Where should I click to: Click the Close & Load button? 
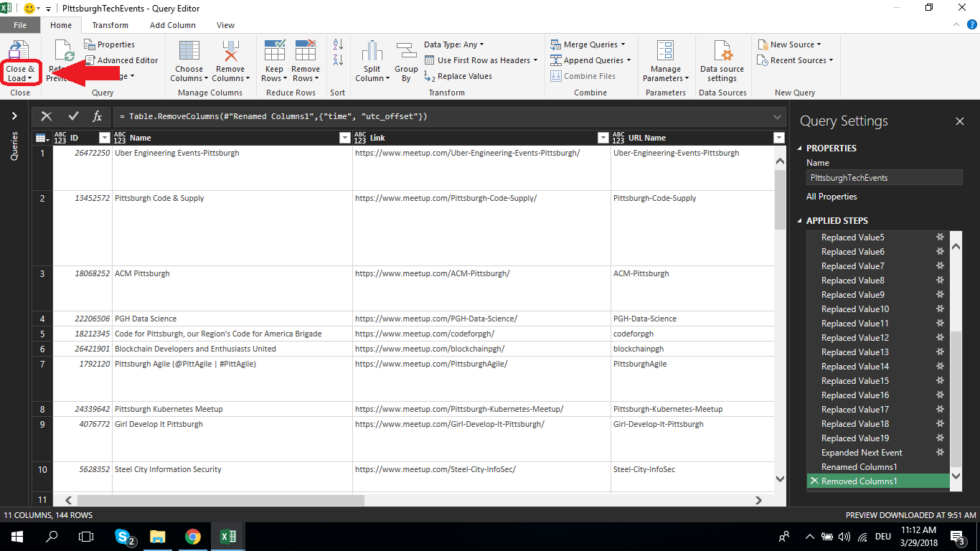pyautogui.click(x=20, y=62)
